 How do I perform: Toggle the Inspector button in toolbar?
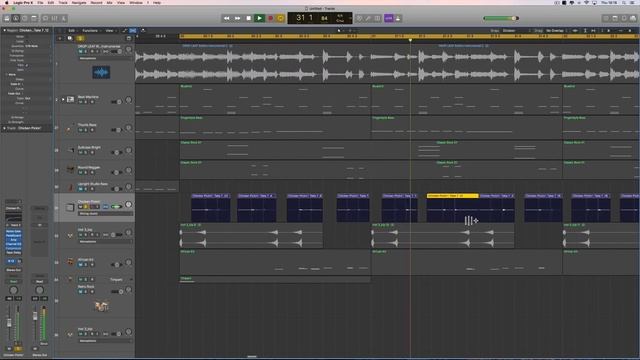(x=16, y=18)
